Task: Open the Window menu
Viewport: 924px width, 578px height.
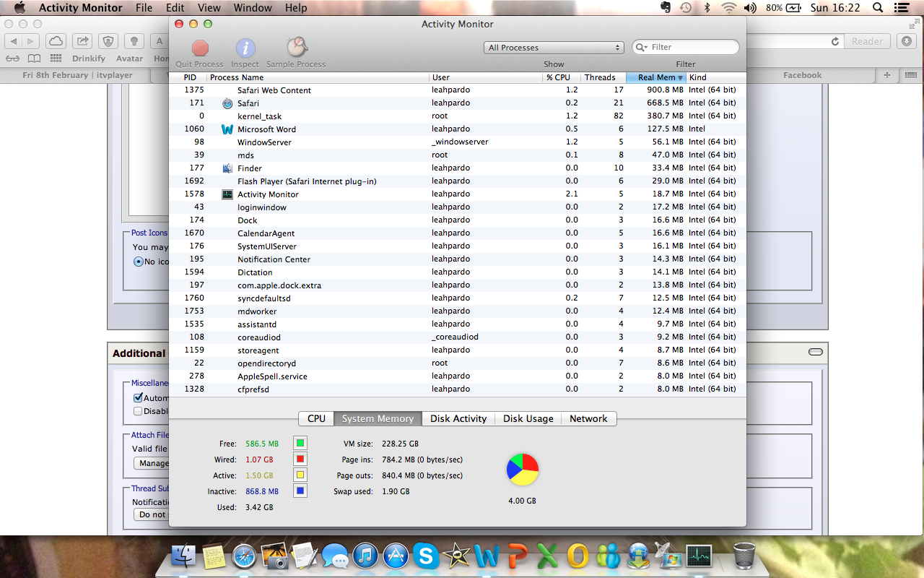Action: coord(253,8)
